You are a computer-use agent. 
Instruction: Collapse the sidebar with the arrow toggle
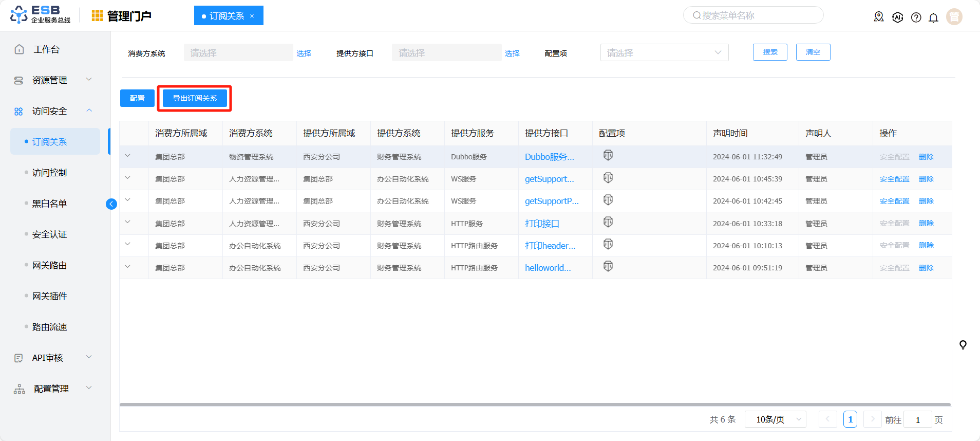click(x=111, y=204)
